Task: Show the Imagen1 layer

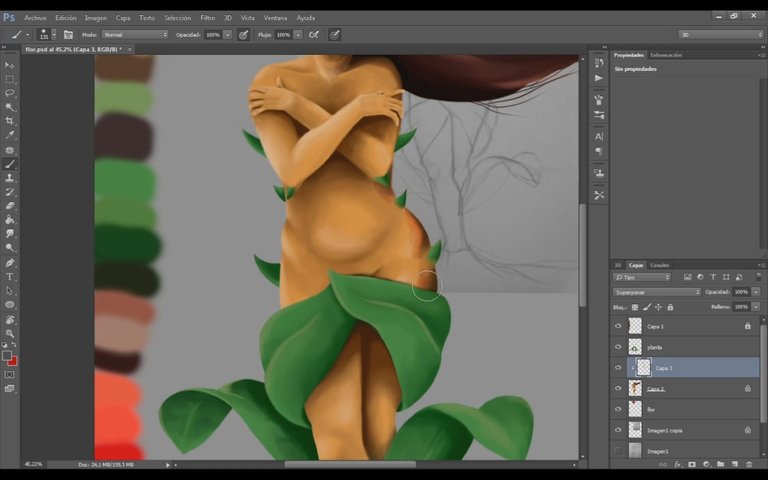Action: click(x=618, y=451)
